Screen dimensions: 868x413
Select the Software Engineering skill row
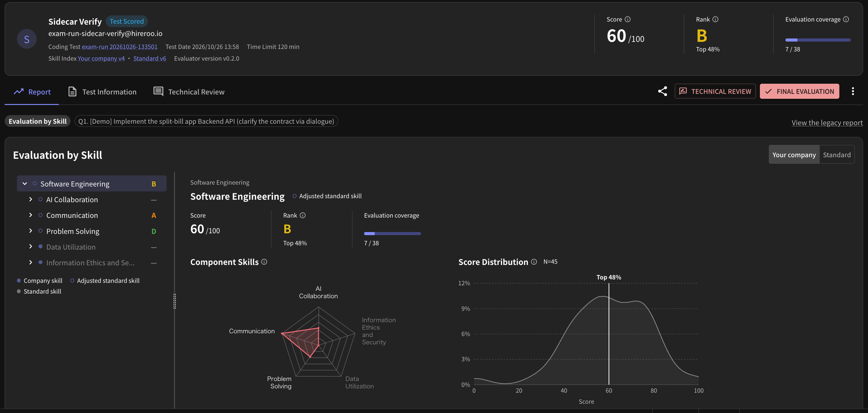[92, 183]
